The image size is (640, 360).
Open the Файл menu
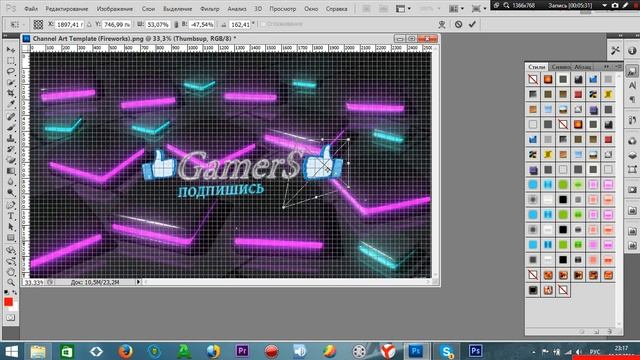point(31,9)
